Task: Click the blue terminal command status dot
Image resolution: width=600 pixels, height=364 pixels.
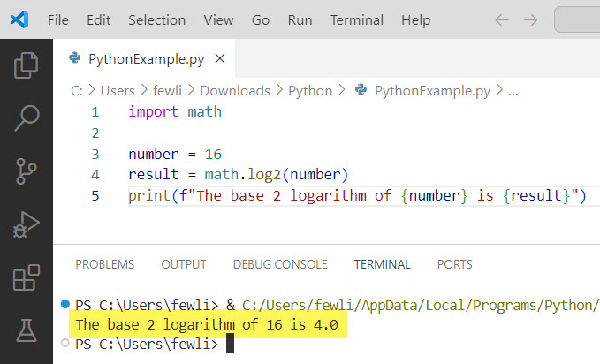Action: pos(65,304)
